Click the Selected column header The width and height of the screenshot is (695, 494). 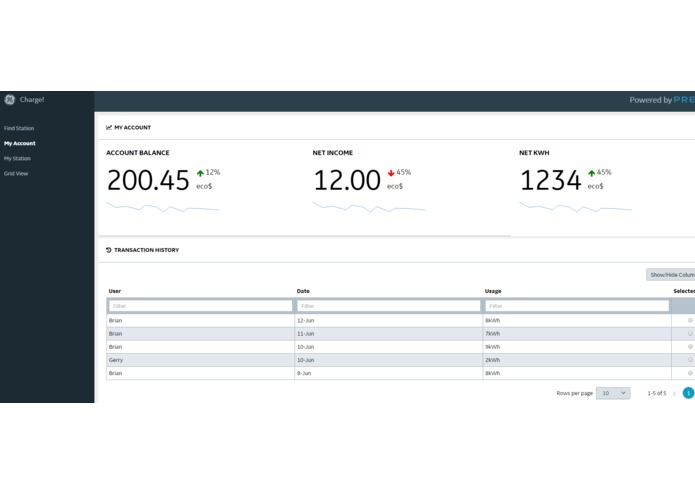point(684,292)
